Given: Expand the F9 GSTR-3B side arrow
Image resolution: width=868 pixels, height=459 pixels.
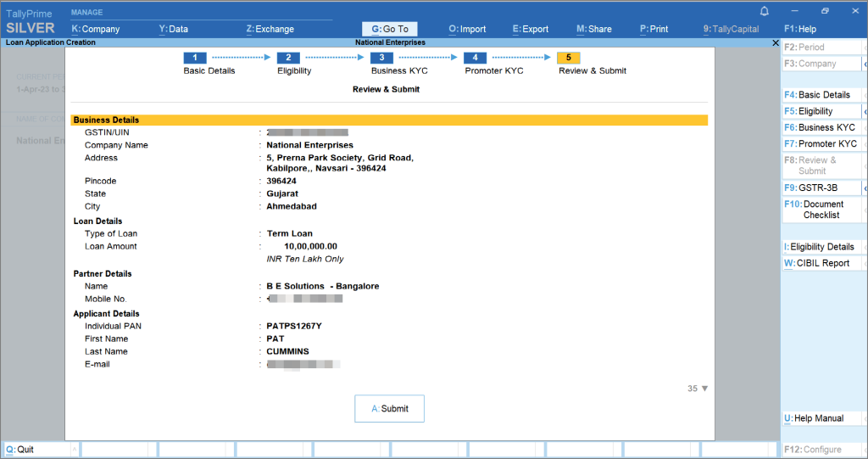Looking at the screenshot, I should pos(864,188).
